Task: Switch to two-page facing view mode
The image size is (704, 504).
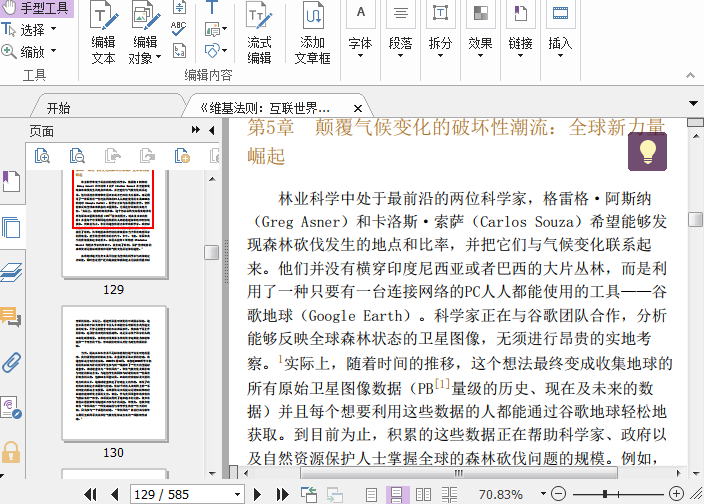Action: tap(423, 494)
